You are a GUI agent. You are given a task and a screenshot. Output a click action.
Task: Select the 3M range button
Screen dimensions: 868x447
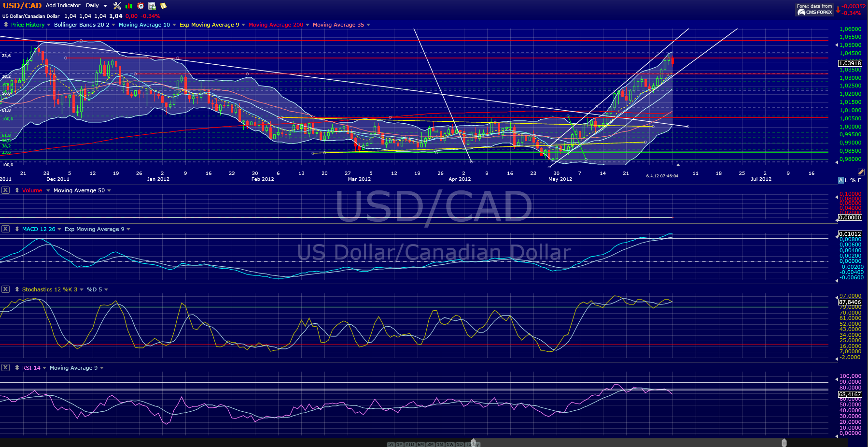(431, 444)
